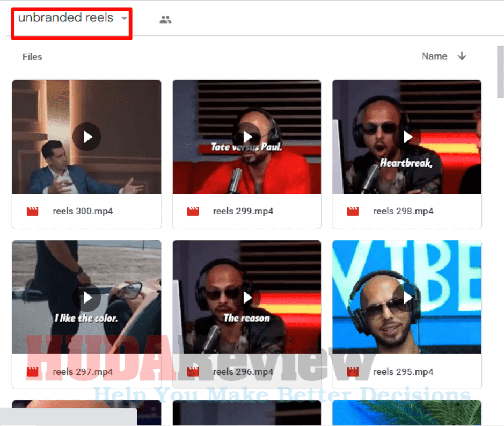Image resolution: width=504 pixels, height=426 pixels.
Task: Click the video file icon for reels 298.mp4
Action: (353, 212)
